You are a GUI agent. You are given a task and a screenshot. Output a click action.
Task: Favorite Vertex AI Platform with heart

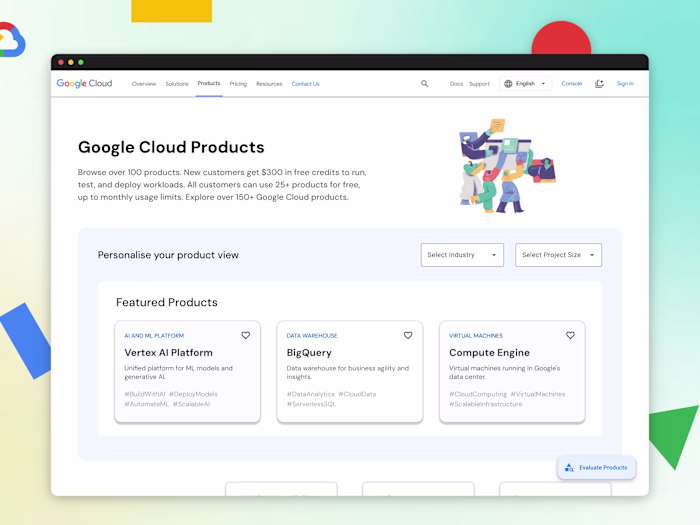[x=246, y=335]
